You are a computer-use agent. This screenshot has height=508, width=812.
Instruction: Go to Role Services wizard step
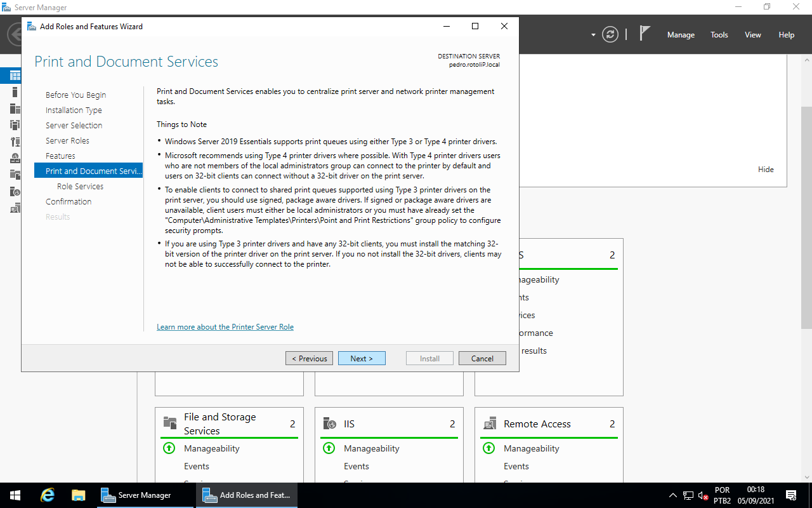click(x=80, y=186)
